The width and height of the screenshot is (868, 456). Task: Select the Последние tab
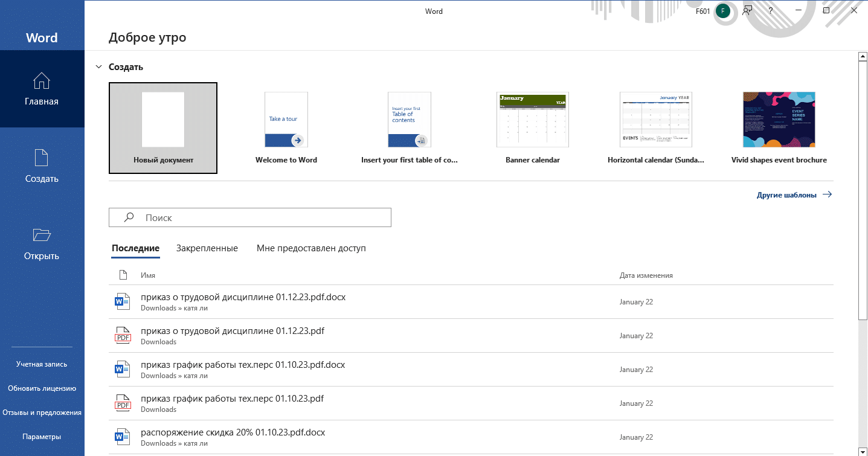(135, 248)
